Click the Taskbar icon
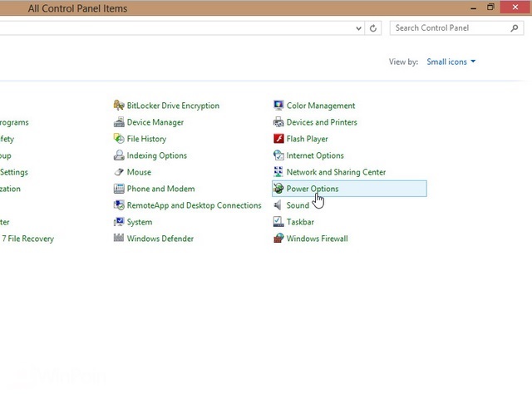Image resolution: width=532 pixels, height=399 pixels. (x=278, y=222)
